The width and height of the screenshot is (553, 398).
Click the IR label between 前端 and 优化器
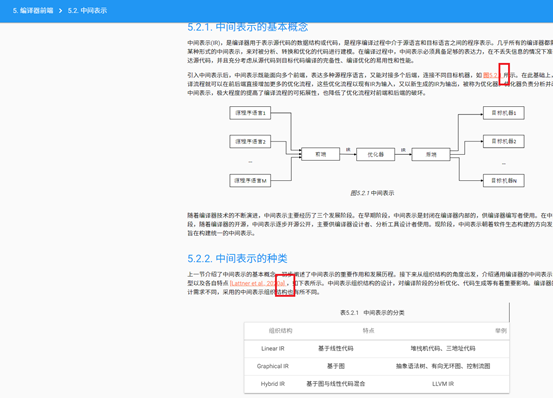[x=348, y=150]
